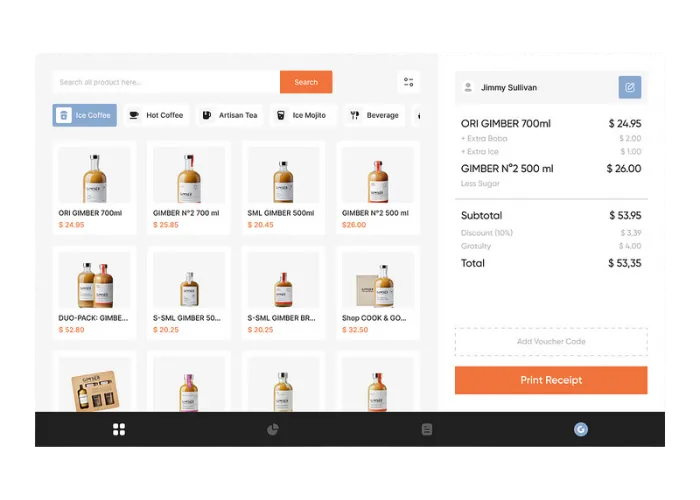Select the S-SML GIMBER BR... product card
Viewport: 700px width, 500px height.
pos(283,293)
